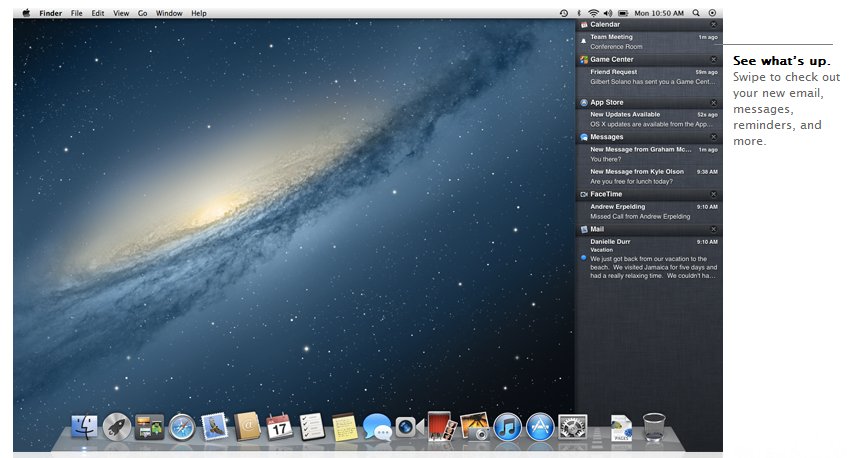Clear Game Center notifications with X button
This screenshot has width=850, height=458.
click(x=713, y=60)
